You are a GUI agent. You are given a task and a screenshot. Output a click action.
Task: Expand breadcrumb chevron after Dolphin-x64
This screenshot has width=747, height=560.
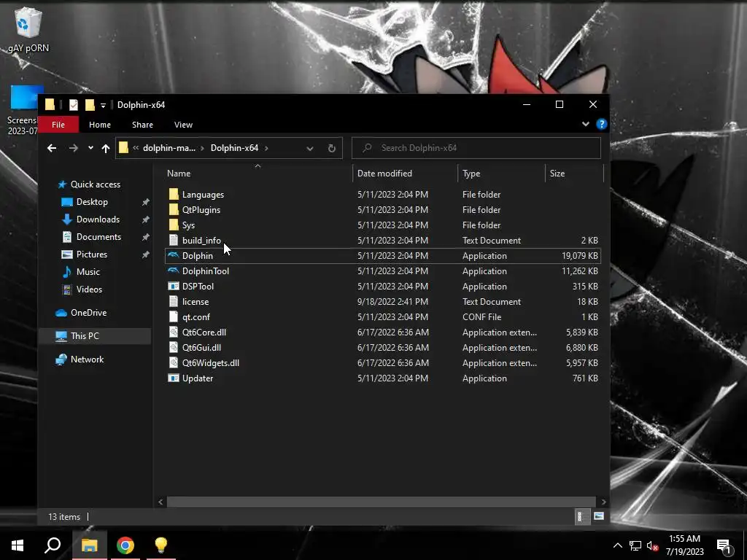click(266, 148)
